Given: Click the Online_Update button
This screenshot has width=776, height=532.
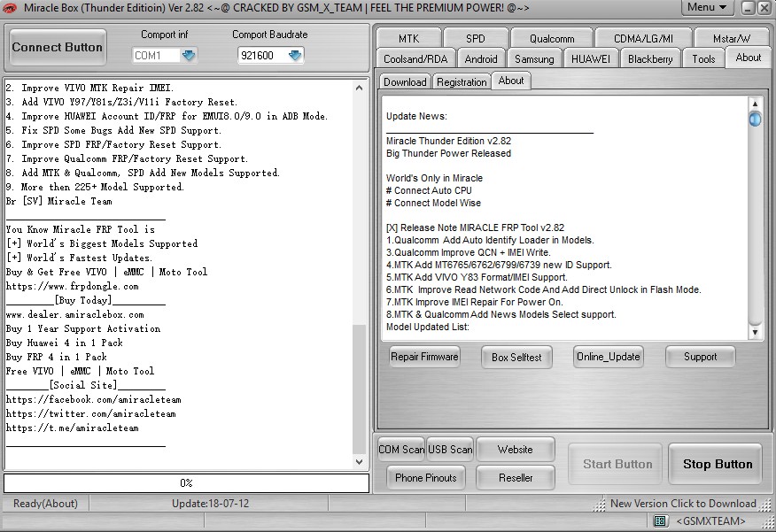Looking at the screenshot, I should (609, 357).
